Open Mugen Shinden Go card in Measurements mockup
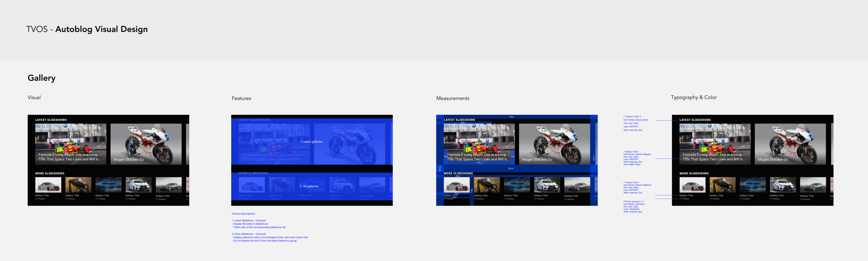The height and width of the screenshot is (261, 868). coord(554,144)
